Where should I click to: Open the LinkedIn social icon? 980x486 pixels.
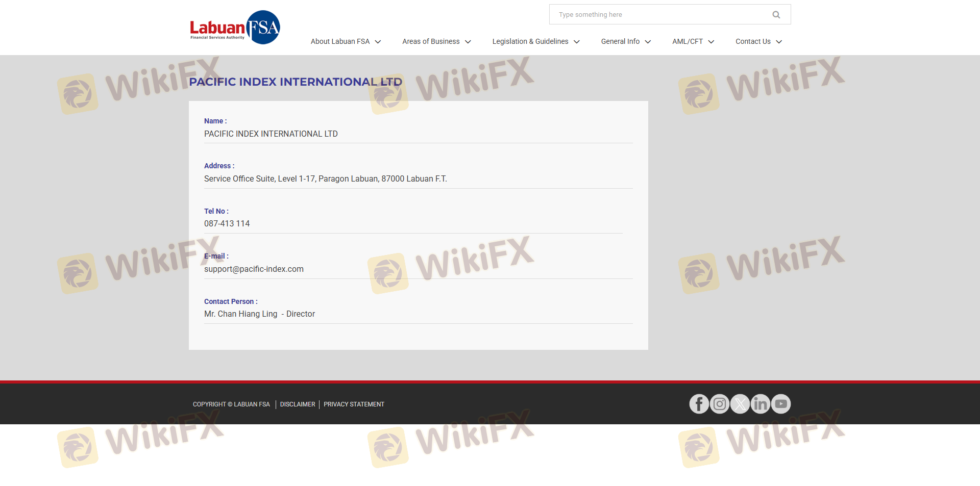tap(760, 404)
